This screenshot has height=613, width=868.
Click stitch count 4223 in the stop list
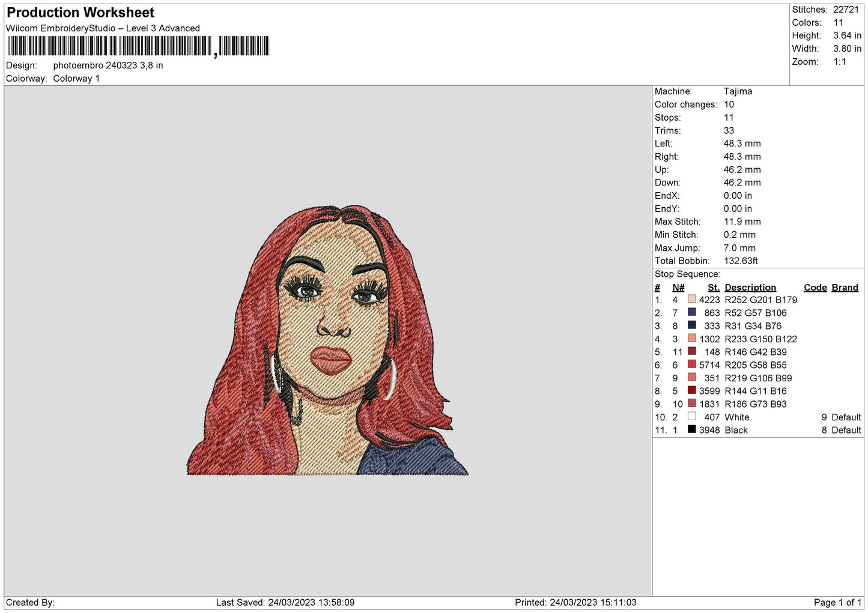709,300
